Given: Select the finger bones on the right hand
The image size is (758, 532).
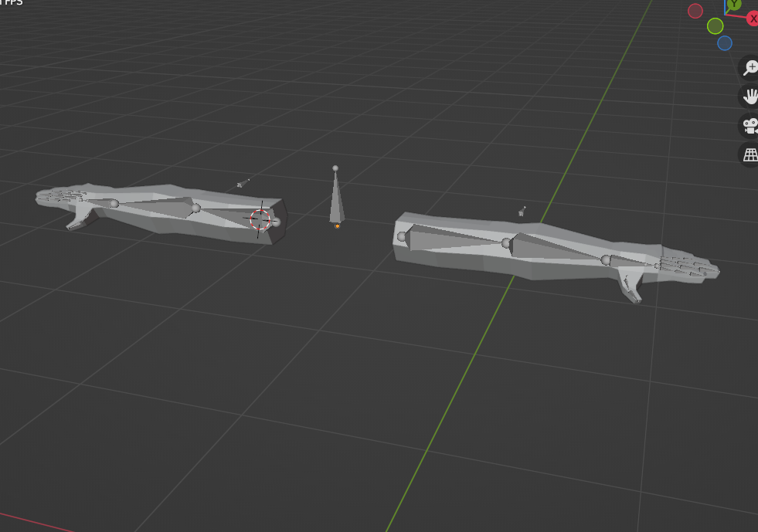Looking at the screenshot, I should click(x=688, y=267).
